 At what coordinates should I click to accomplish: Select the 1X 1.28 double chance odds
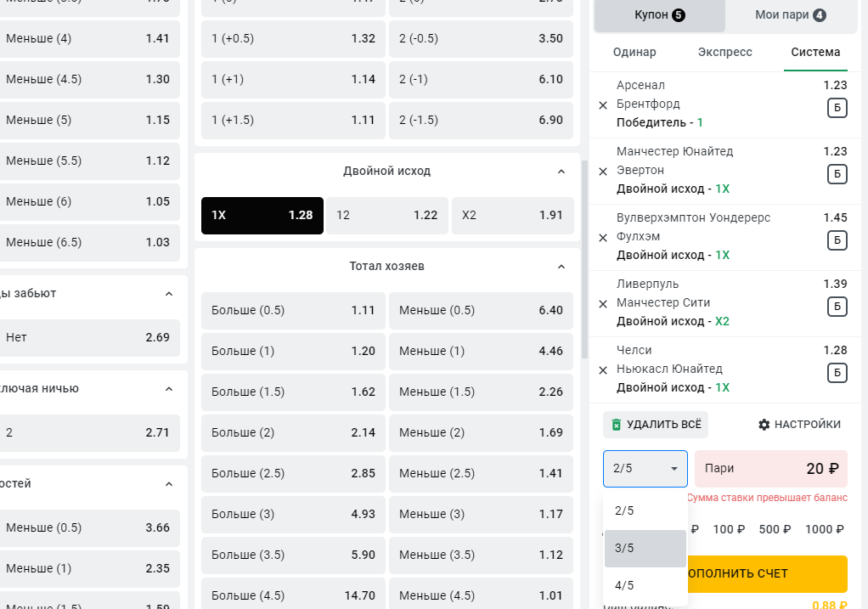[x=262, y=216]
